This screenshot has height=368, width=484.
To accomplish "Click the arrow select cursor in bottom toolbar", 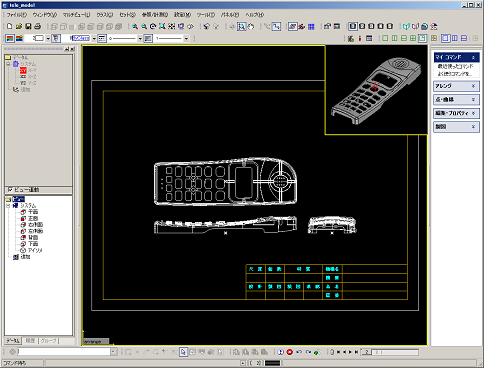I will point(183,352).
